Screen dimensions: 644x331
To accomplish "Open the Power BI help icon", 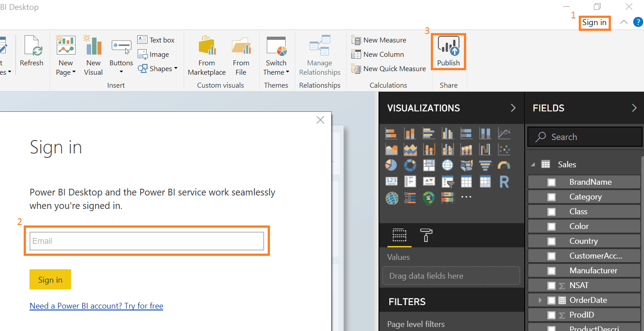I will 638,22.
